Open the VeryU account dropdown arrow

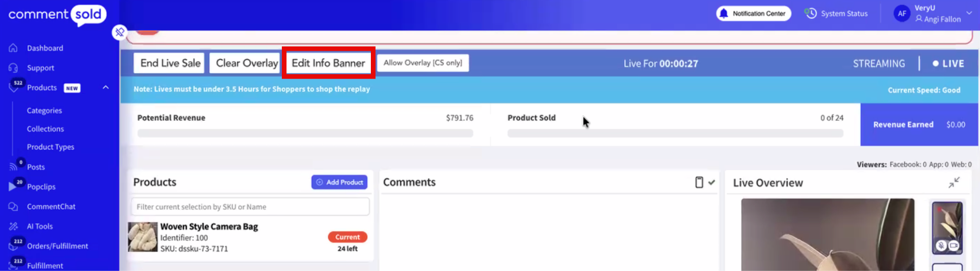(x=969, y=13)
